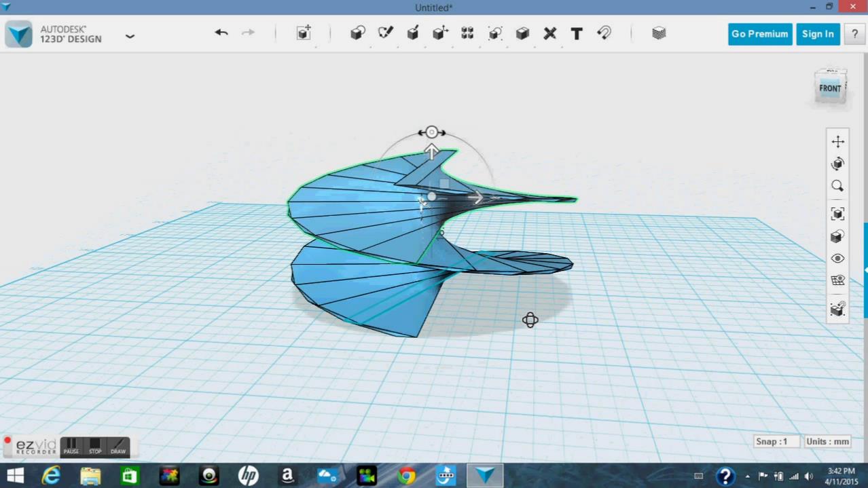Image resolution: width=868 pixels, height=488 pixels.
Task: Open the Modify tool menu
Action: tap(440, 33)
